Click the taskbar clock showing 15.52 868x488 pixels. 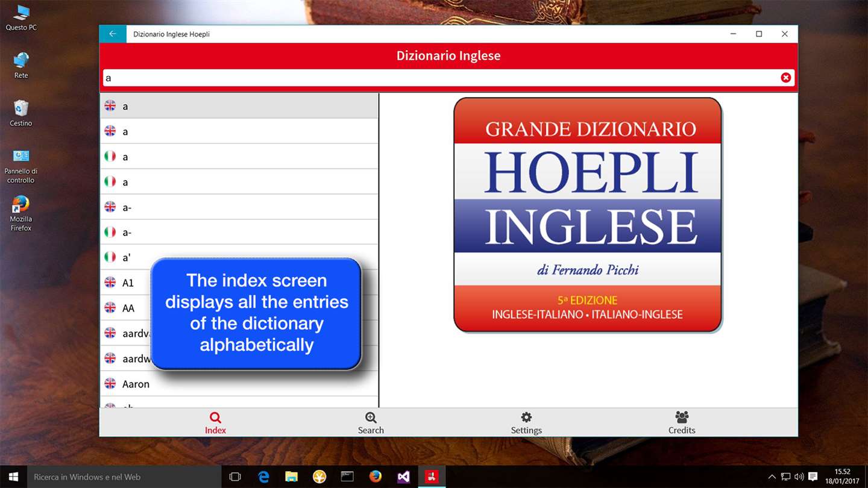(843, 477)
